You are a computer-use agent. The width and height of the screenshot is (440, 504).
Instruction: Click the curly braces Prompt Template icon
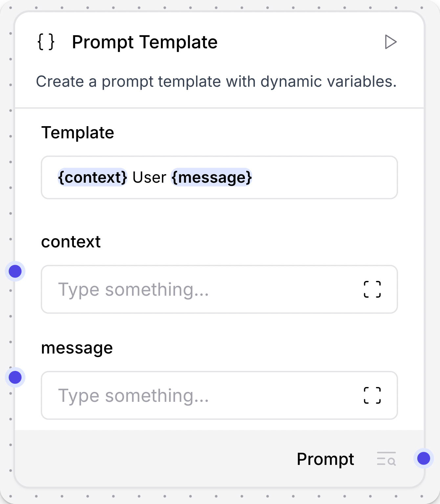point(46,42)
